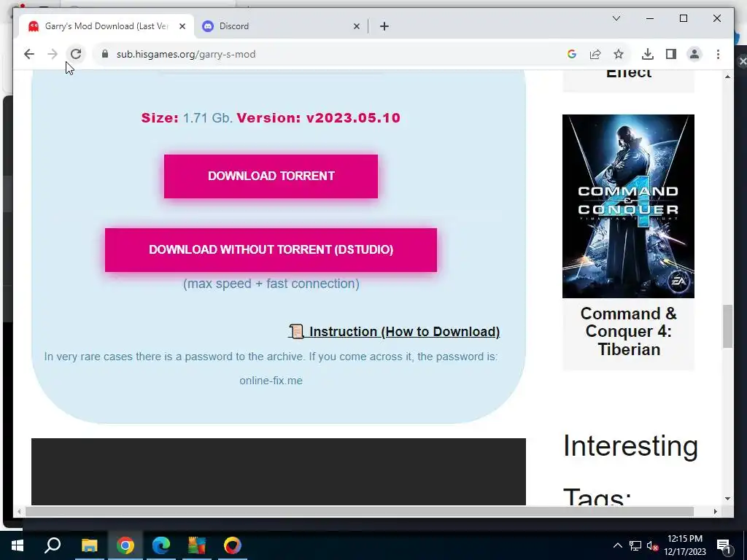
Task: Reload the current page
Action: 76,54
